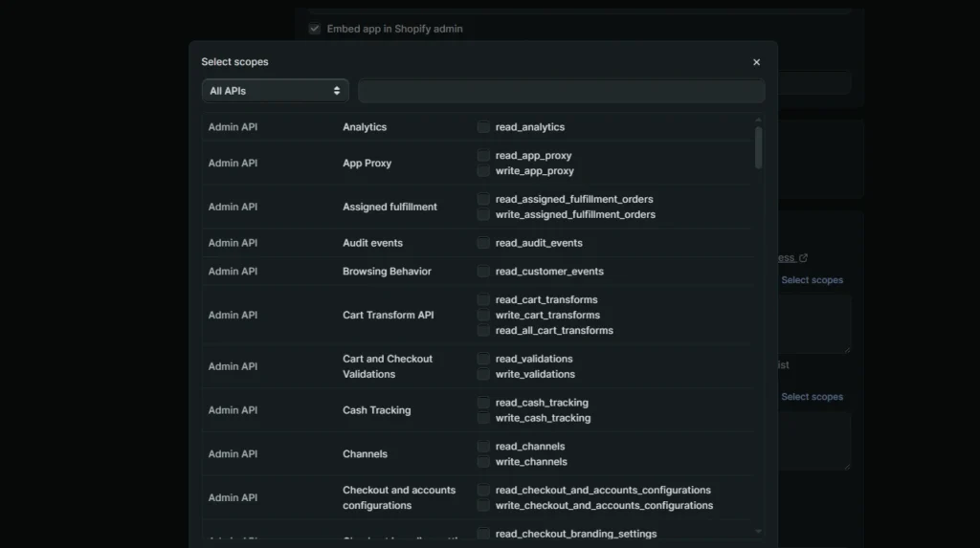Close the Select scopes dialog
Screen dimensions: 980x548
[756, 62]
